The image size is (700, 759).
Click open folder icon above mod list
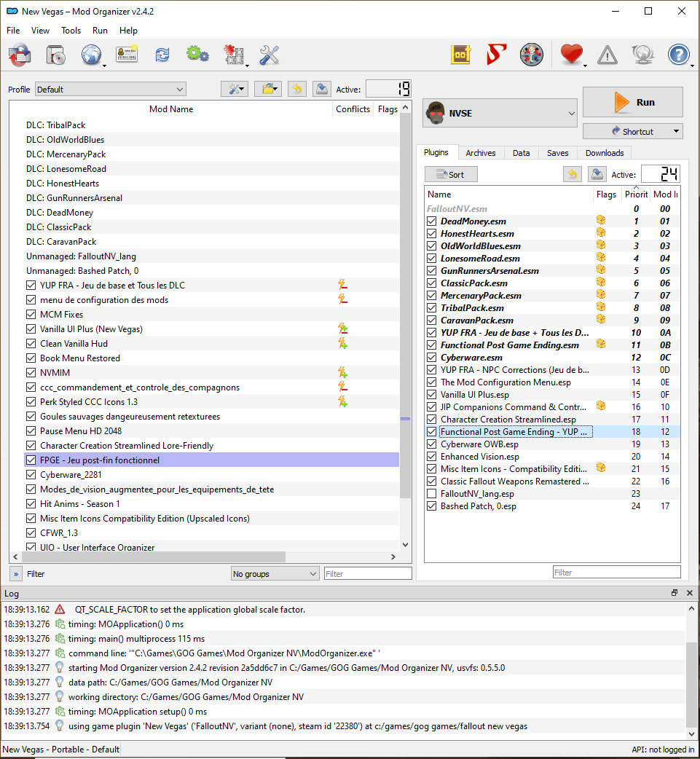tap(268, 89)
